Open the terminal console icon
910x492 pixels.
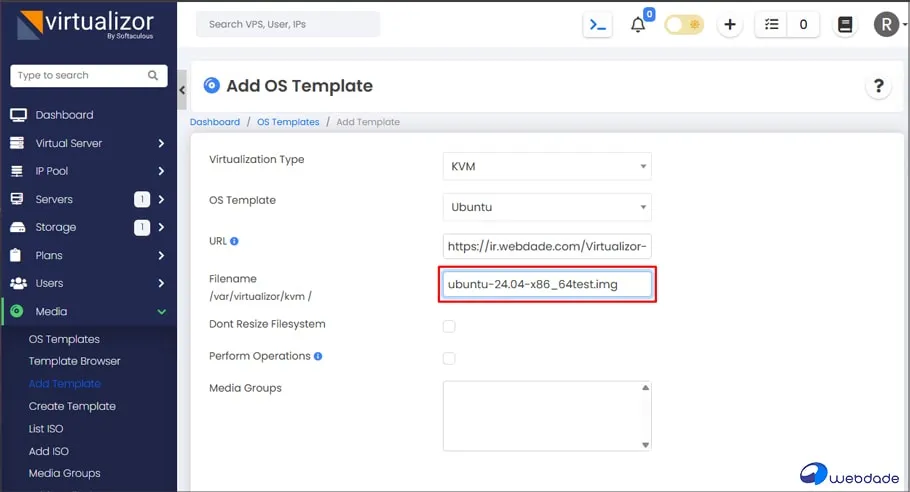point(597,25)
